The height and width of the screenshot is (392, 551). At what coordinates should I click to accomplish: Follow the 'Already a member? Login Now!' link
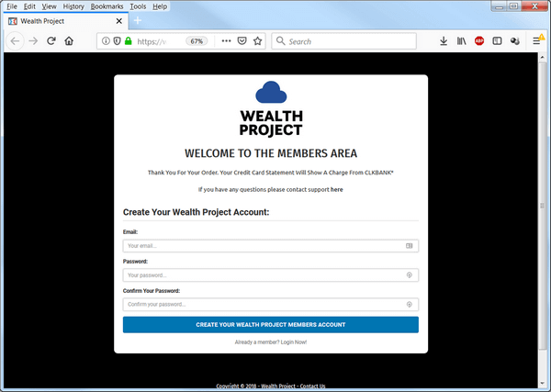[x=271, y=342]
